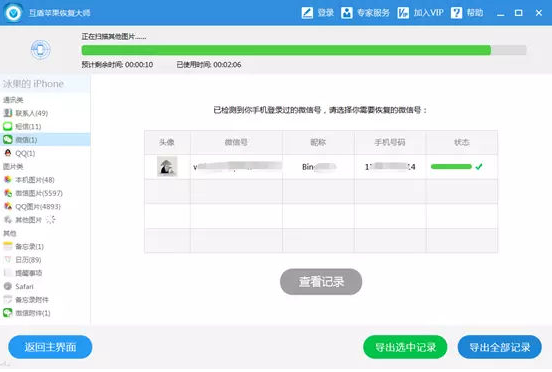
Task: Click the 状态 column header
Action: (x=462, y=142)
